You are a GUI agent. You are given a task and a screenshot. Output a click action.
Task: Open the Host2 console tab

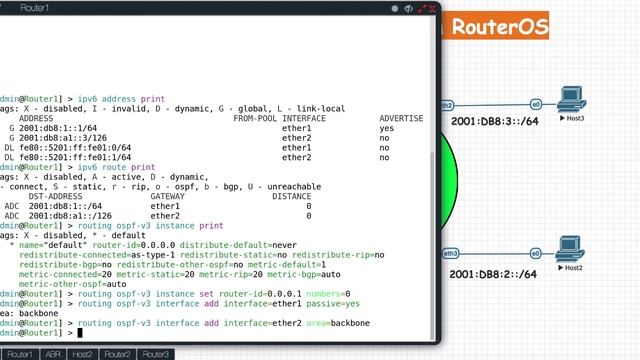tap(82, 354)
